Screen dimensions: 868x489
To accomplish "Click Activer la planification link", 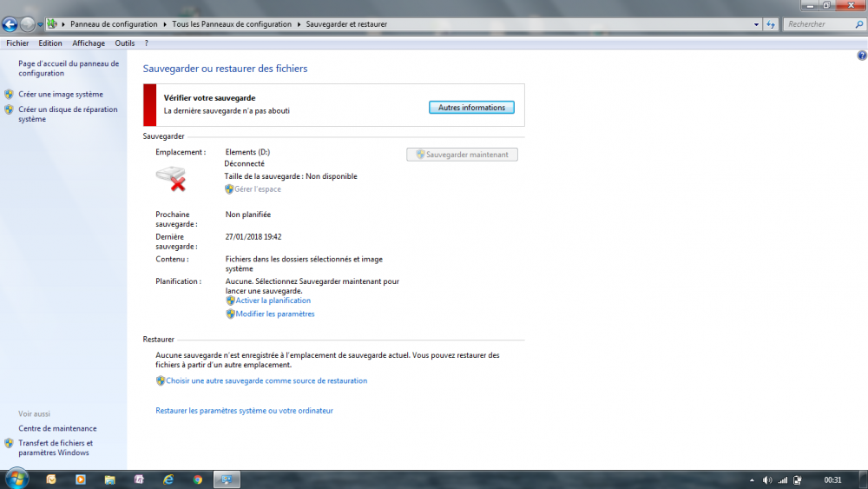I will [x=273, y=301].
